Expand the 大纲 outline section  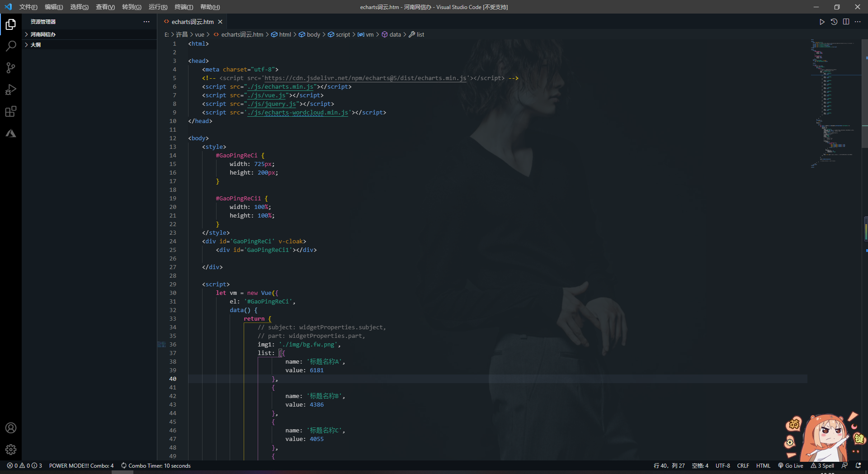coord(90,45)
